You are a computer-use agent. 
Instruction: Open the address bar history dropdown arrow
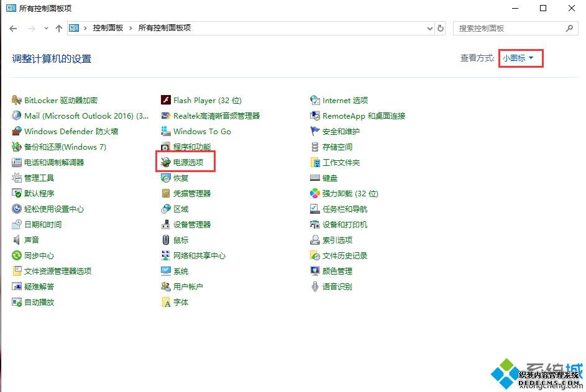[429, 29]
